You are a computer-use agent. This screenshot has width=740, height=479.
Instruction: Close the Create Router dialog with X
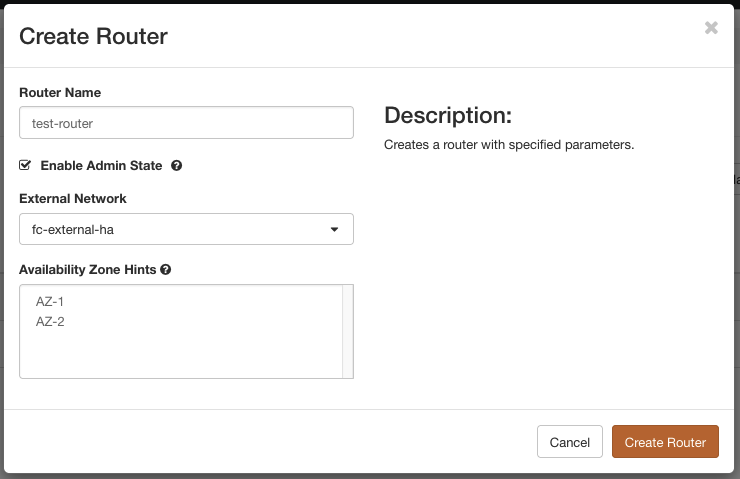pos(711,28)
